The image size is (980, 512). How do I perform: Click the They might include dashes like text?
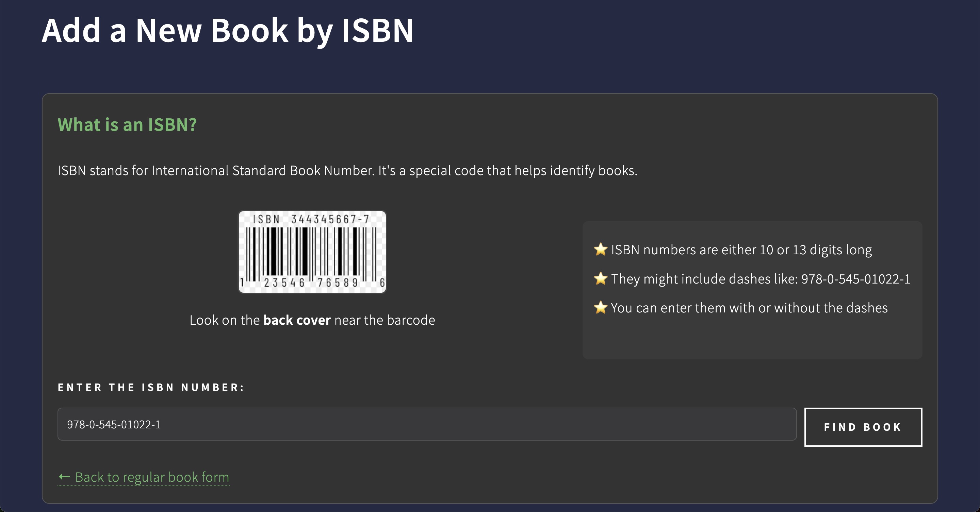(x=704, y=279)
